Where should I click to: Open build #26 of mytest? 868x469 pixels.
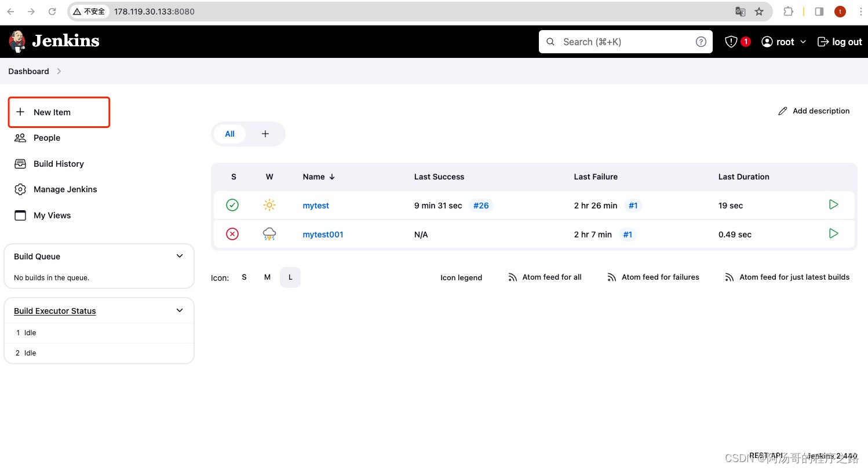481,206
